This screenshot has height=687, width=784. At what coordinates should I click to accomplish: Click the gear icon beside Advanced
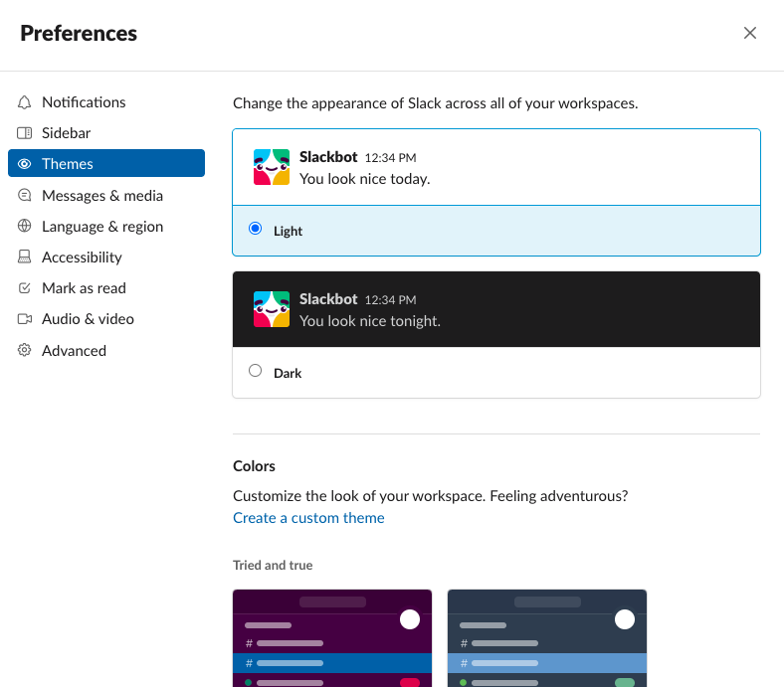point(24,350)
